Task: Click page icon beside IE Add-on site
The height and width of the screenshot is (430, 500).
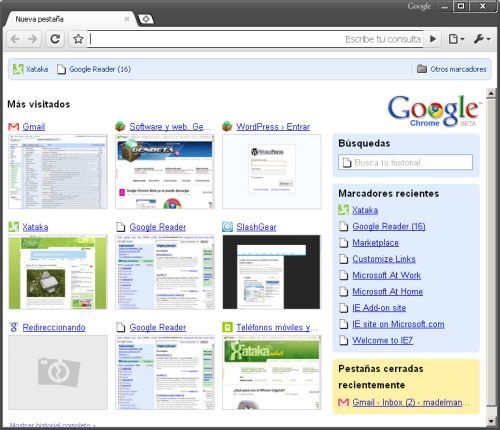Action: [343, 308]
